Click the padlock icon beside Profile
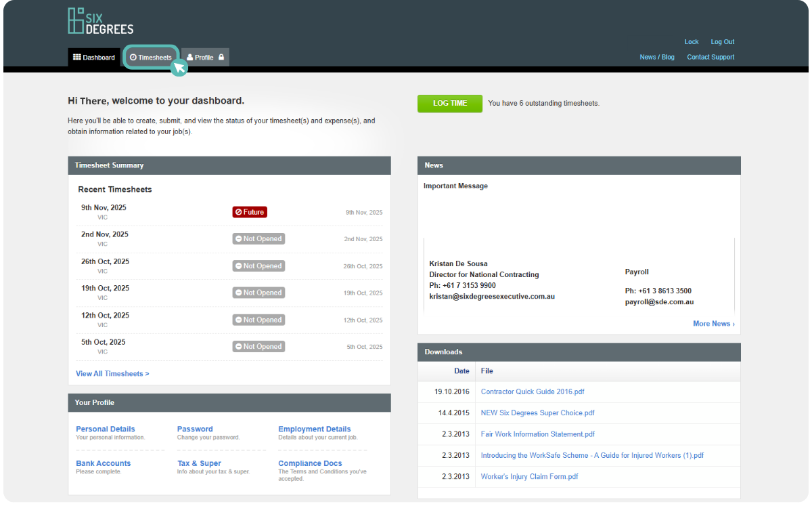This screenshot has width=812, height=508. tap(221, 57)
